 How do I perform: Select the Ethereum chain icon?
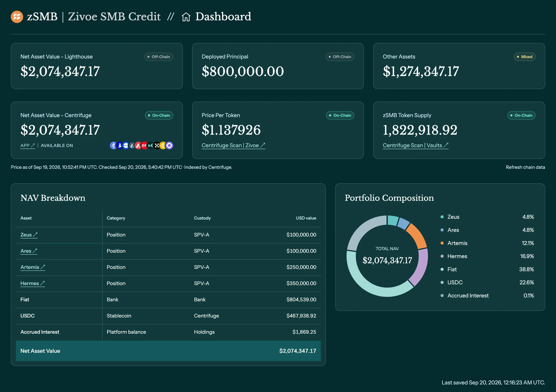point(113,146)
